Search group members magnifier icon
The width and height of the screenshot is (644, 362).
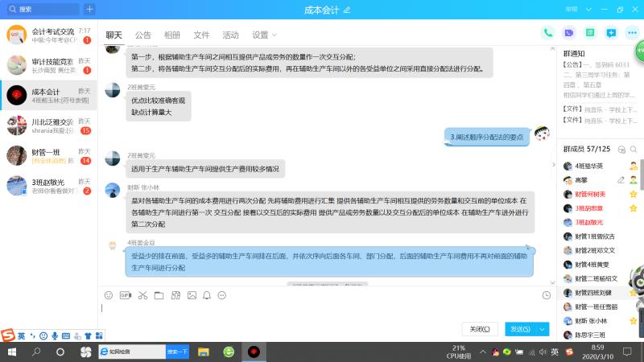pyautogui.click(x=634, y=150)
